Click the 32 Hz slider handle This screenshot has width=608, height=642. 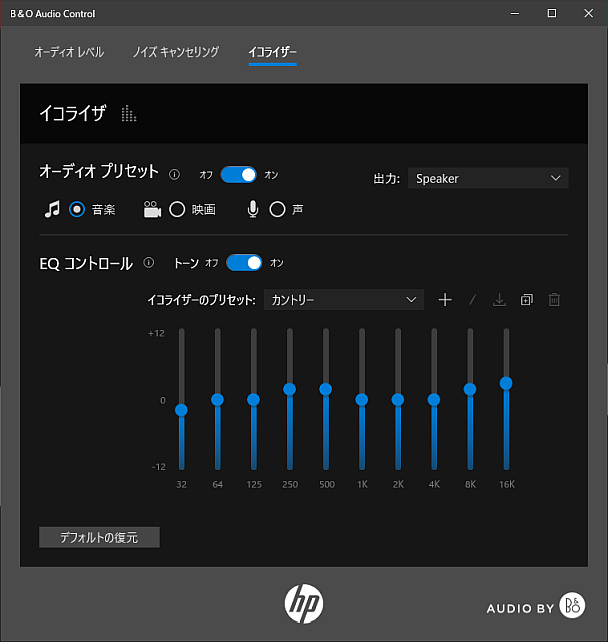point(181,410)
